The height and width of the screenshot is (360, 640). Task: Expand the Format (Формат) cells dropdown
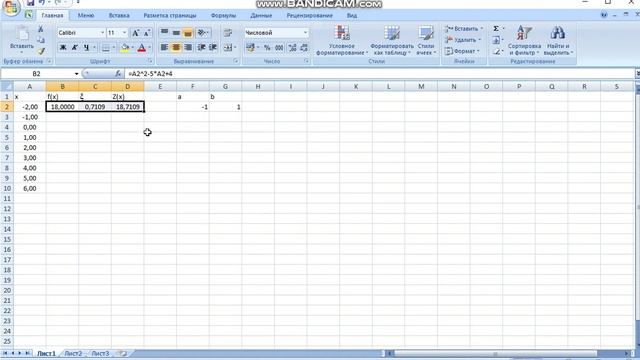click(x=478, y=51)
